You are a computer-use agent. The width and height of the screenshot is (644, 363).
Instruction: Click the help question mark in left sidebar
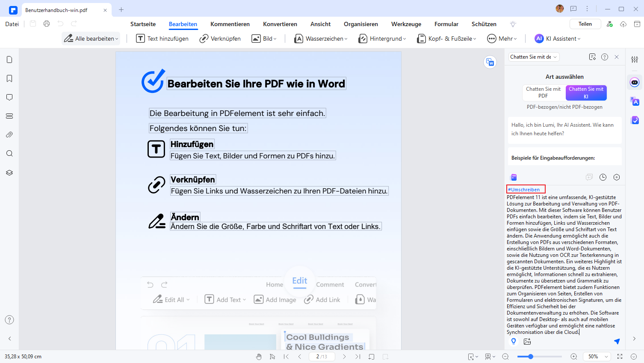point(9,320)
